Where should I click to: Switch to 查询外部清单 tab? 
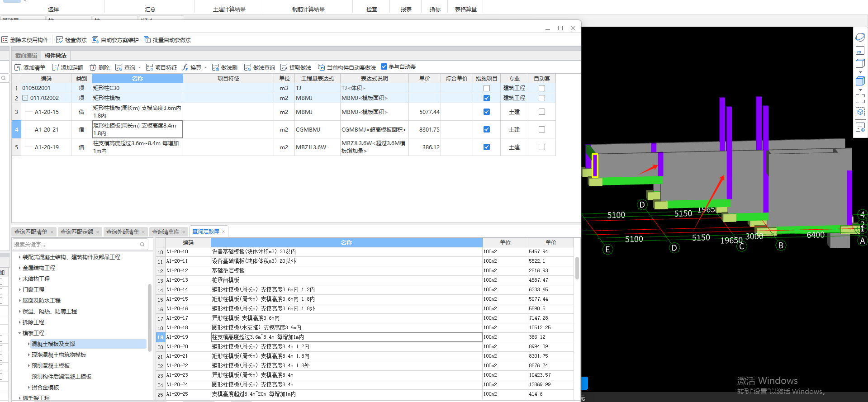[x=123, y=232]
